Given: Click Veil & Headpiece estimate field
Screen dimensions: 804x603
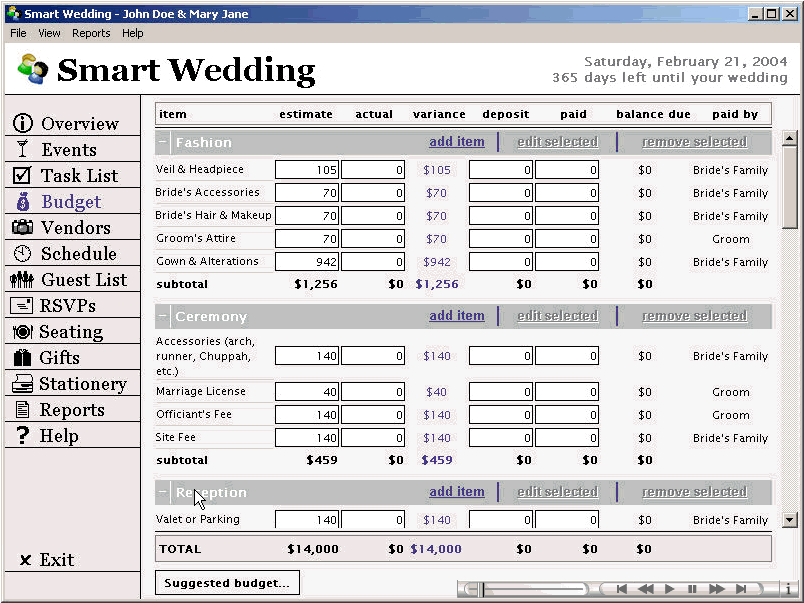Looking at the screenshot, I should coord(307,170).
